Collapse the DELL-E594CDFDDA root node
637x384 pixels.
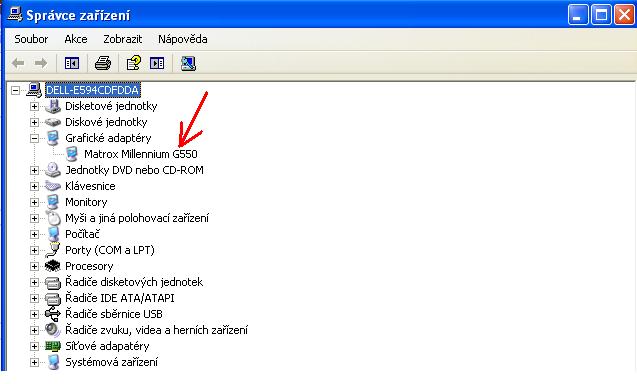click(x=15, y=90)
